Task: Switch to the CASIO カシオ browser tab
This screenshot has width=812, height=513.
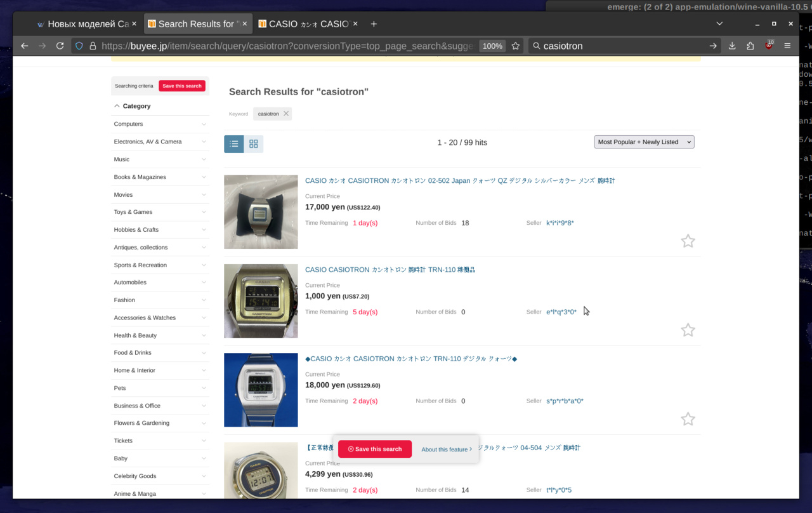Action: (303, 24)
